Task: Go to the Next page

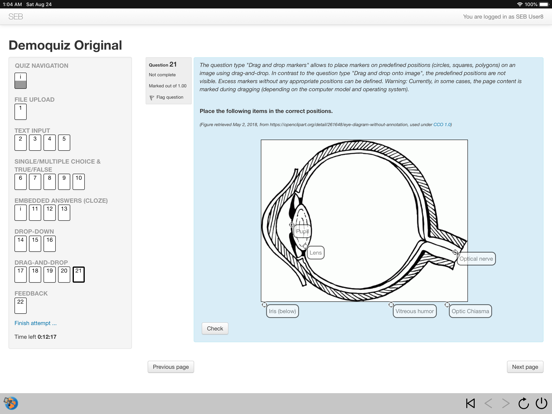Action: pyautogui.click(x=525, y=367)
